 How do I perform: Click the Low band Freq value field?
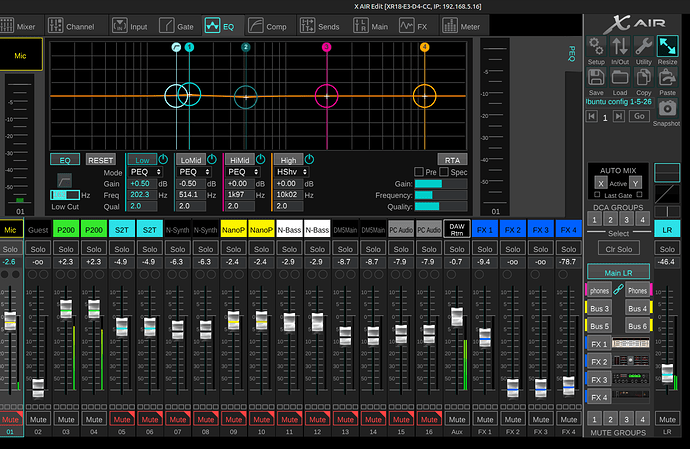[142, 195]
